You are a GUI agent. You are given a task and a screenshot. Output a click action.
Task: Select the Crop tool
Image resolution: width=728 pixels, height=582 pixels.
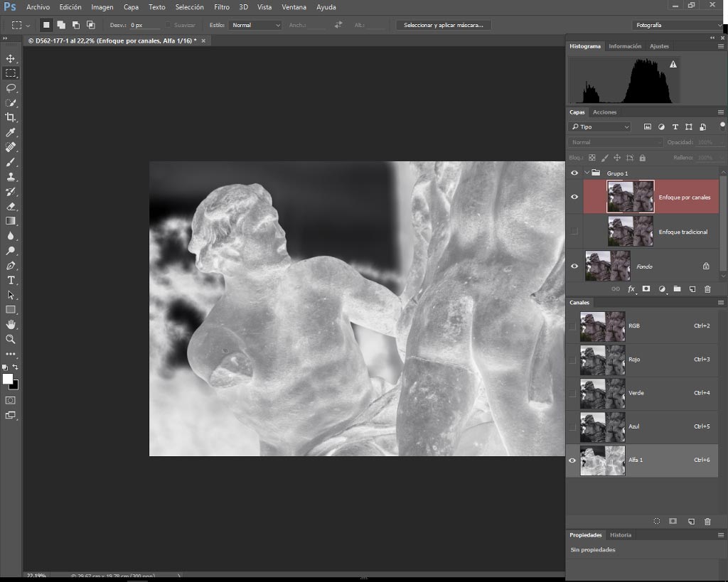click(11, 117)
